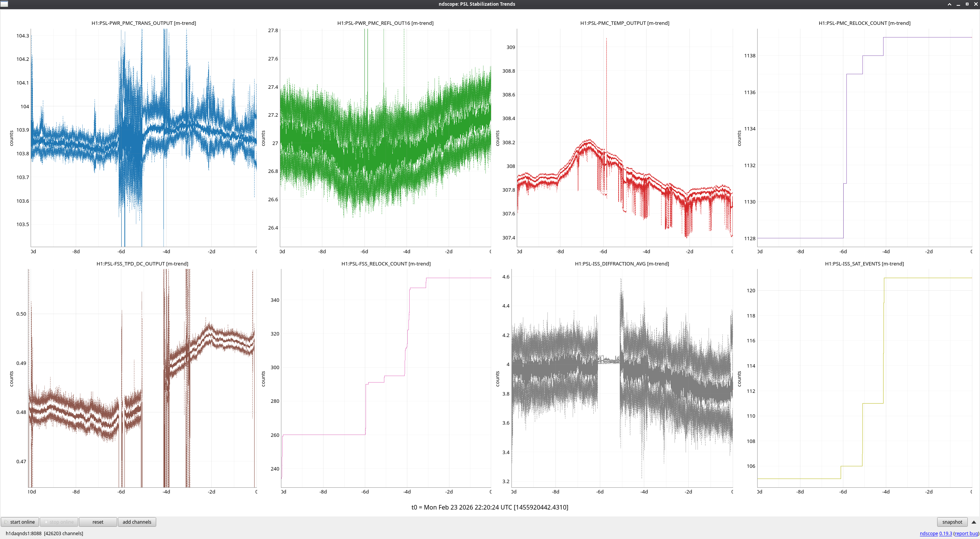Click the pink FSS_RELOCK_COUNT plot

point(386,378)
